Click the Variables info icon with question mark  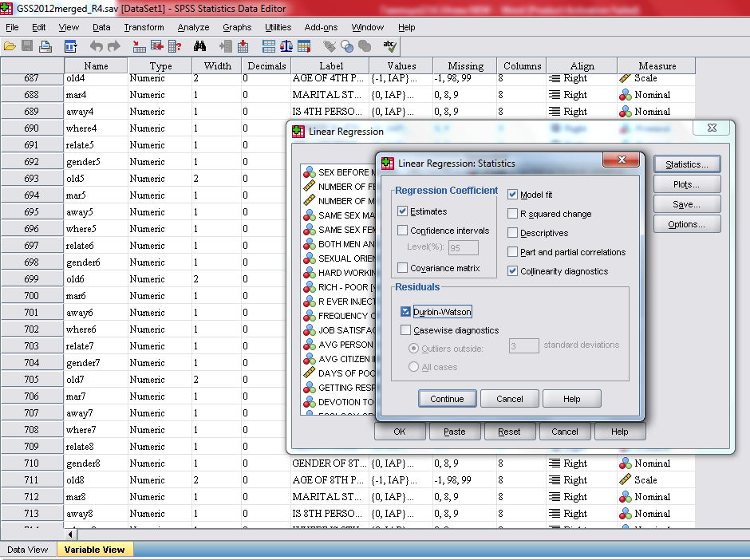(x=175, y=46)
